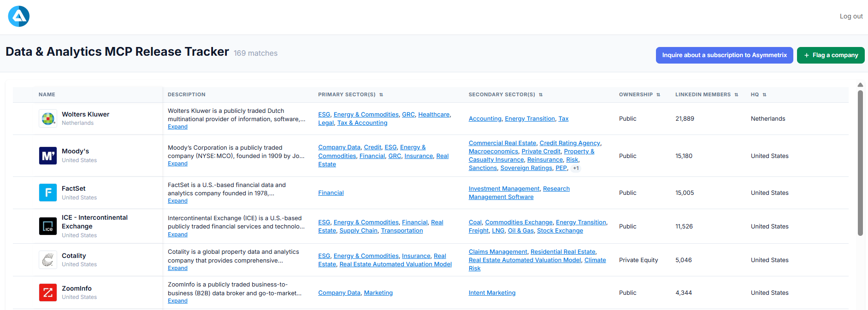The height and width of the screenshot is (310, 868).
Task: Open Claims Management sector link
Action: coord(498,252)
